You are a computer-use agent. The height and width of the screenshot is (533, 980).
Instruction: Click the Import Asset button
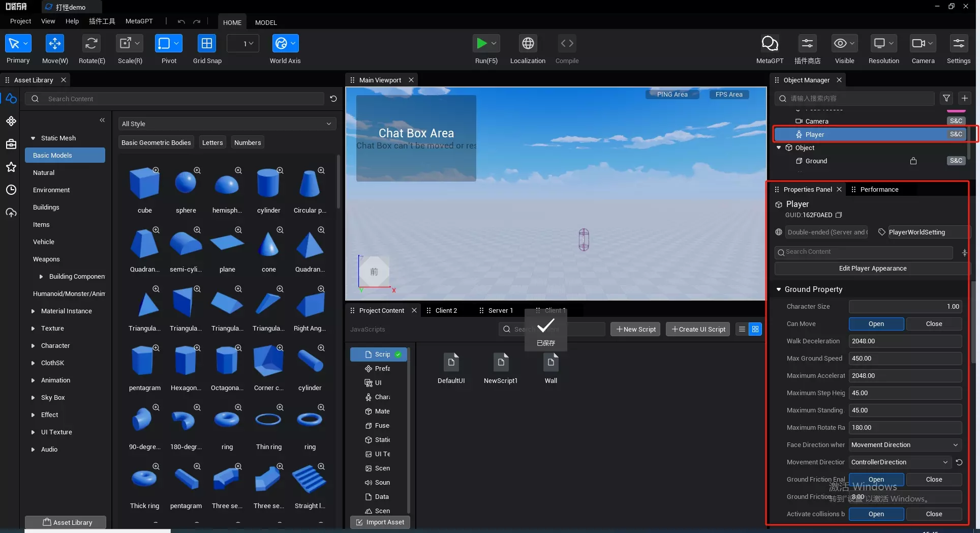point(380,522)
